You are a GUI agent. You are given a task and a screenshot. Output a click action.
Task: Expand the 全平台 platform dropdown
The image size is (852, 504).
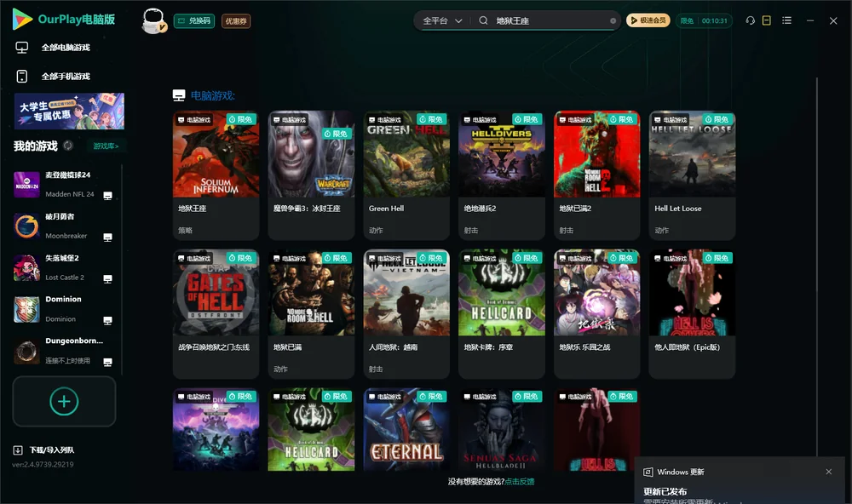[x=442, y=20]
